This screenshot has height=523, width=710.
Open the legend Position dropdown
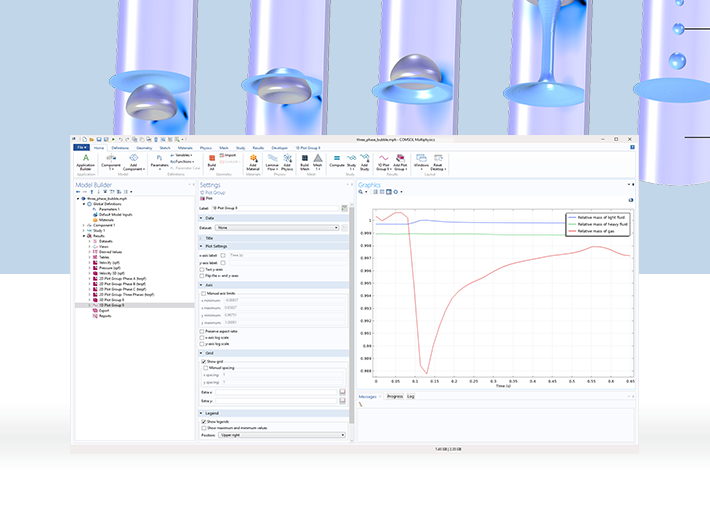pyautogui.click(x=282, y=435)
